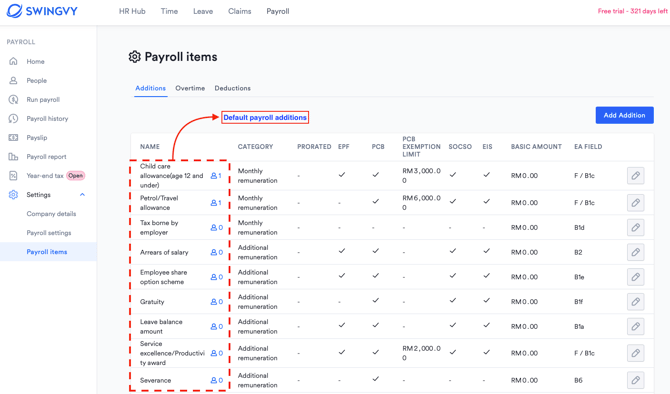This screenshot has width=670, height=394.
Task: Click RM6,000.00 exemption limit cell
Action: pos(421,203)
